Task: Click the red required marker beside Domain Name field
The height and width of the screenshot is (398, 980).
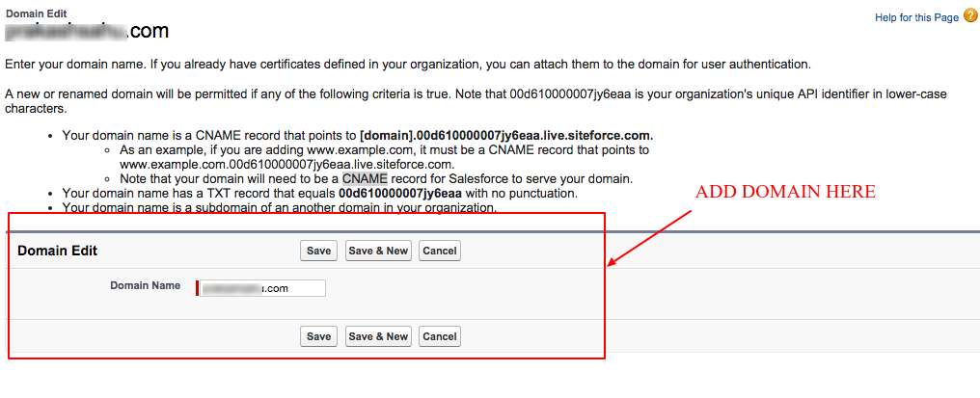Action: (x=197, y=287)
